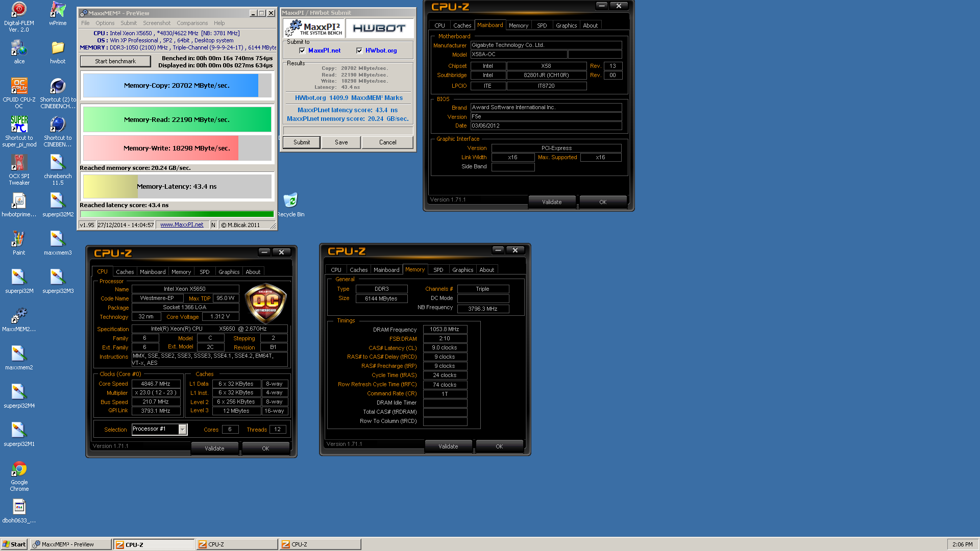This screenshot has width=980, height=551.
Task: Click the Windows Start button
Action: click(x=14, y=544)
